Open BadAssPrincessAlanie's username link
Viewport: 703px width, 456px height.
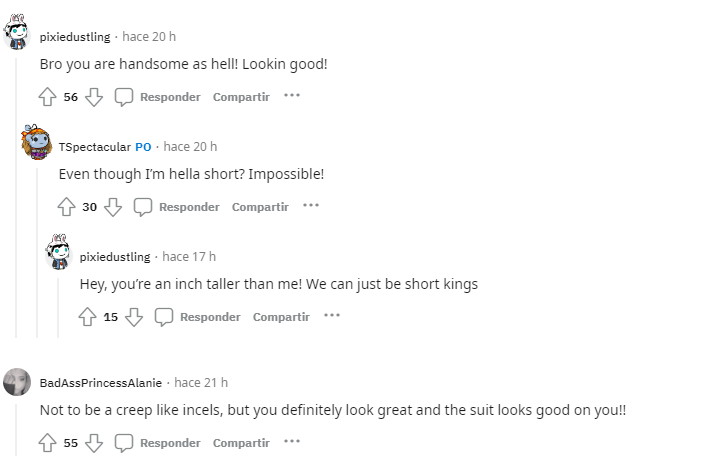[x=101, y=383]
